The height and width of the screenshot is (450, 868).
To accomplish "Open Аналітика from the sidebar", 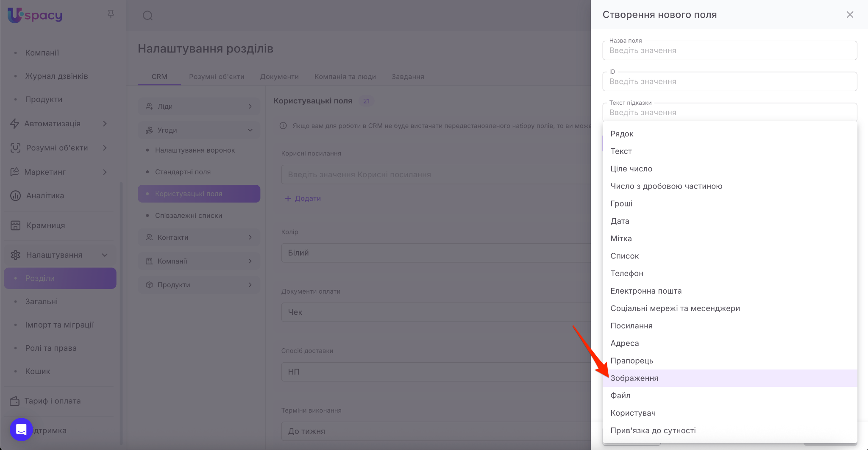I will [x=45, y=196].
